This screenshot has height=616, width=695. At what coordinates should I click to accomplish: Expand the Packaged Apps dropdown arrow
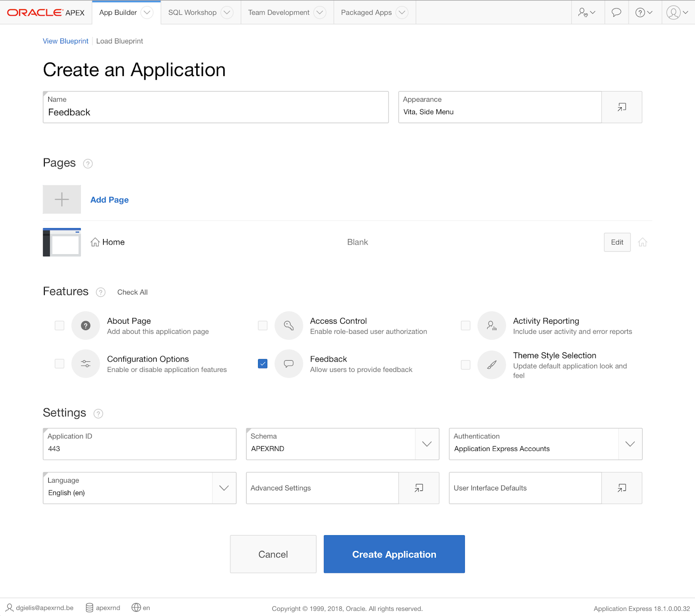pyautogui.click(x=402, y=13)
